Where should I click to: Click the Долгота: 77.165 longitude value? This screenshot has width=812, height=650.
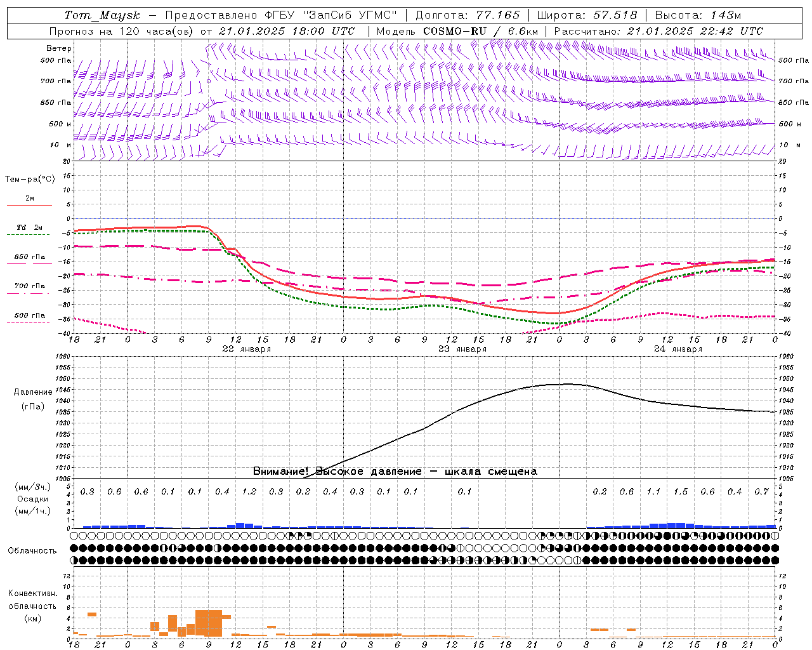coord(468,15)
